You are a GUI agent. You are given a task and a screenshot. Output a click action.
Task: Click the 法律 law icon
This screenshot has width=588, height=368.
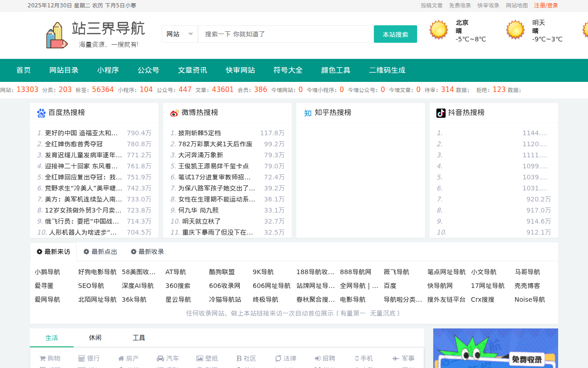point(278,358)
